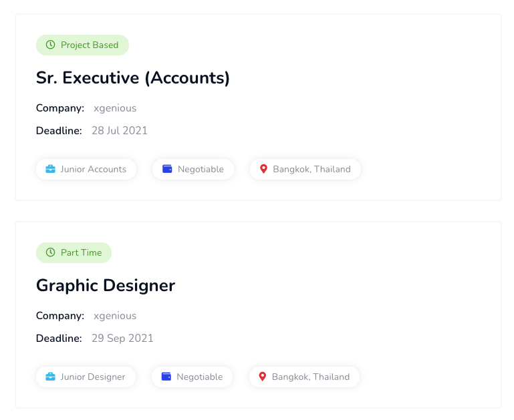Click briefcase icon beside Junior Designer
514x420 pixels.
50,377
